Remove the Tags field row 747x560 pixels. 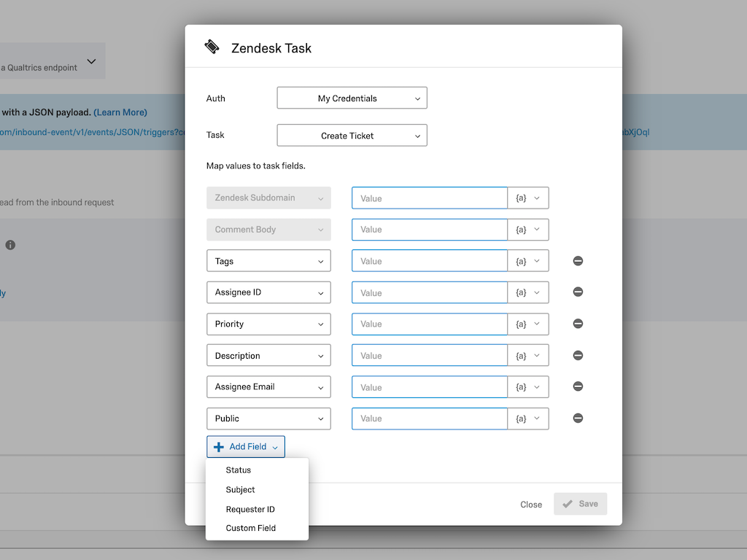[578, 261]
